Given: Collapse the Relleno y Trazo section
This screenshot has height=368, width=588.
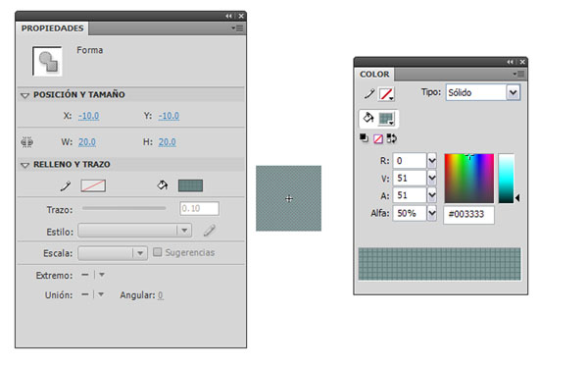Looking at the screenshot, I should 24,165.
